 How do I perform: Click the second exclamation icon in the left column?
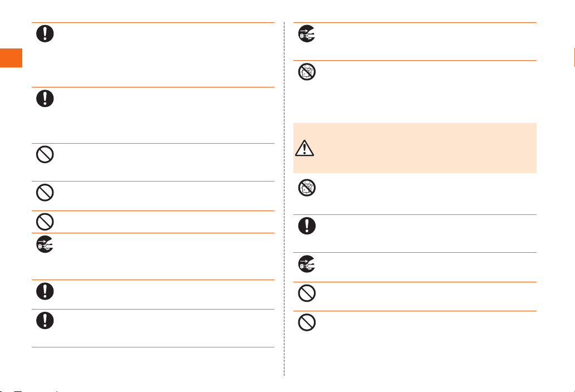(x=45, y=98)
